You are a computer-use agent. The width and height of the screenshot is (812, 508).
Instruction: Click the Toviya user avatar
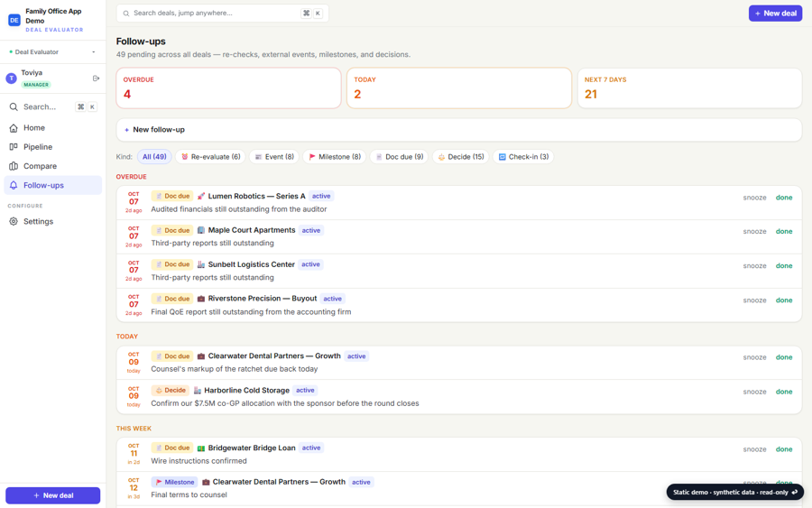[x=11, y=79]
